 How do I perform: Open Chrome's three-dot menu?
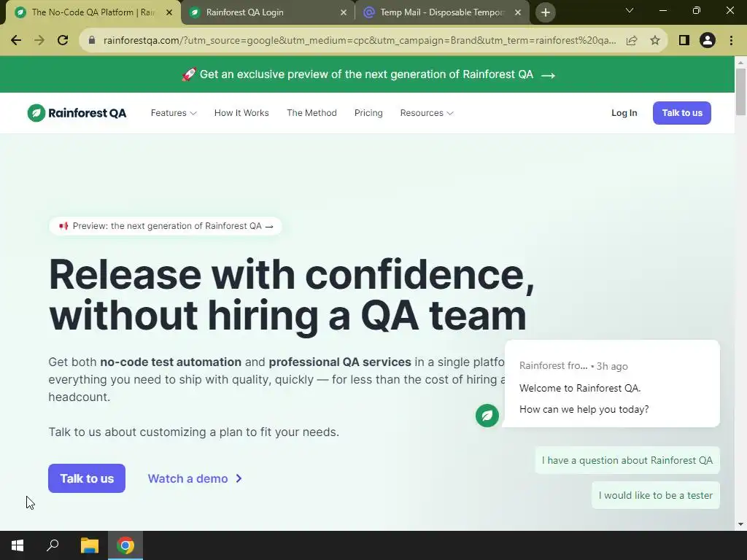click(731, 41)
